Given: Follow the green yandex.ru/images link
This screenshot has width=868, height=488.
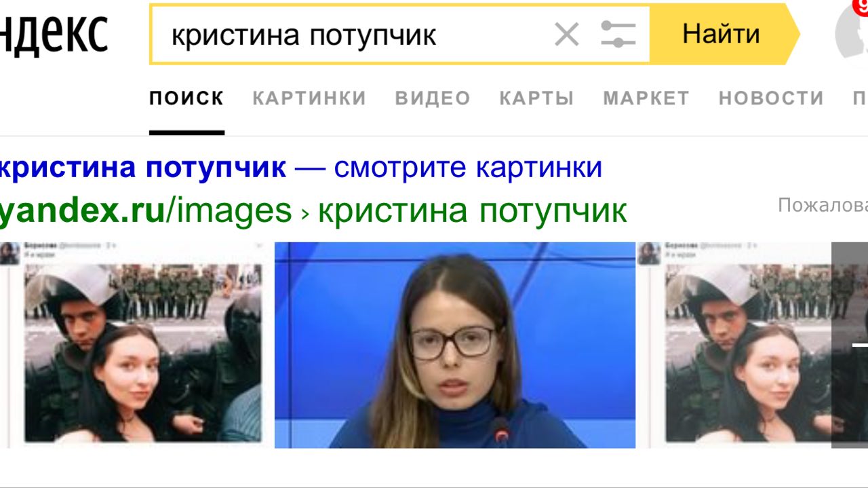Looking at the screenshot, I should 146,210.
